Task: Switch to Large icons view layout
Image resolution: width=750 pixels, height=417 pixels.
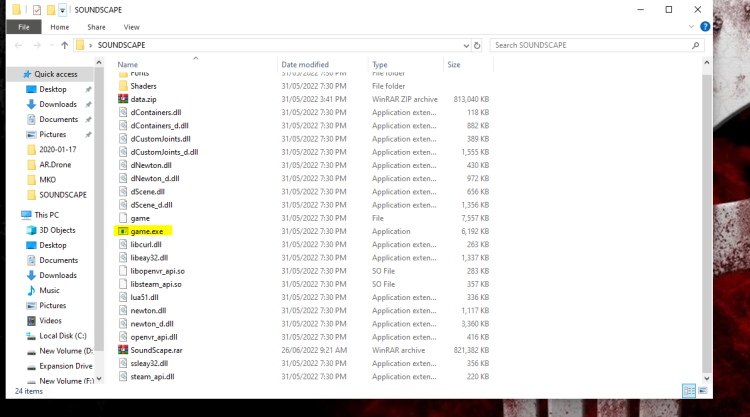Action: tap(703, 391)
